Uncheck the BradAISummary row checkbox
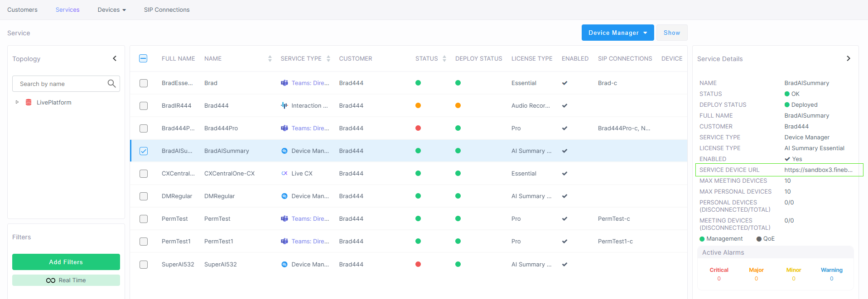Image resolution: width=868 pixels, height=299 pixels. [144, 151]
